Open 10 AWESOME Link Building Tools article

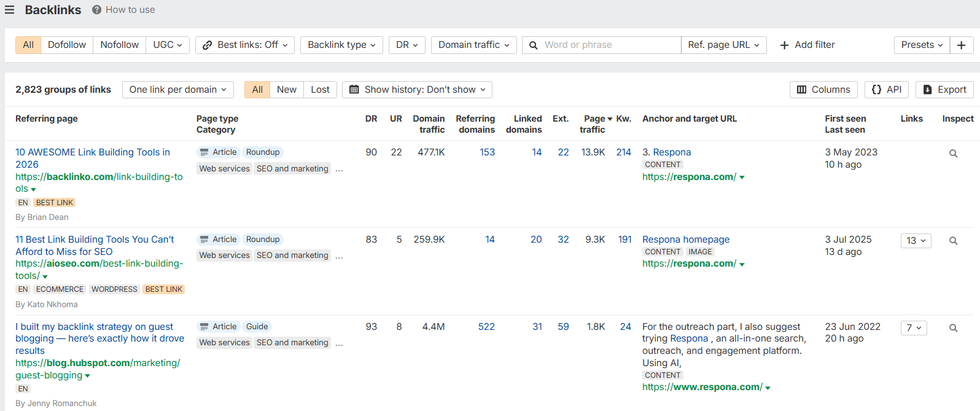pos(93,159)
